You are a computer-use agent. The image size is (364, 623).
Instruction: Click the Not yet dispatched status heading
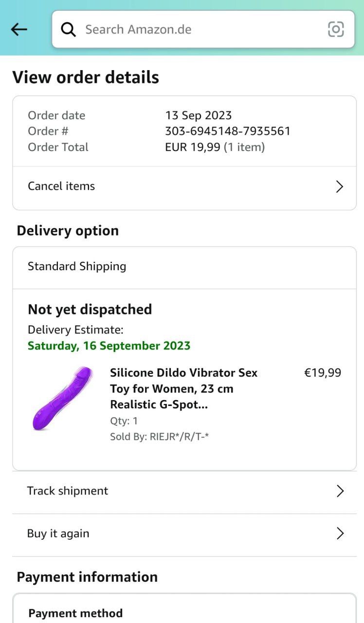(90, 310)
